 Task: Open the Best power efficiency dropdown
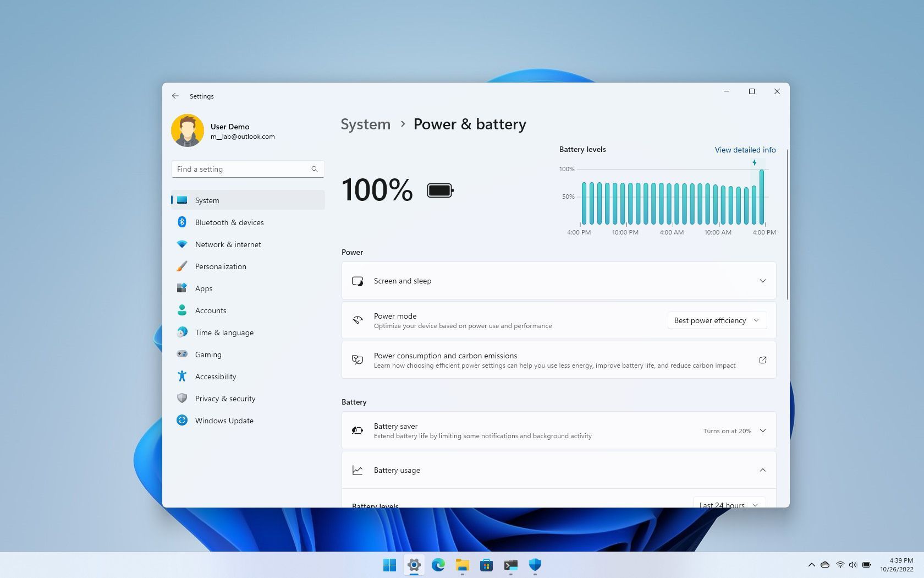click(x=717, y=320)
